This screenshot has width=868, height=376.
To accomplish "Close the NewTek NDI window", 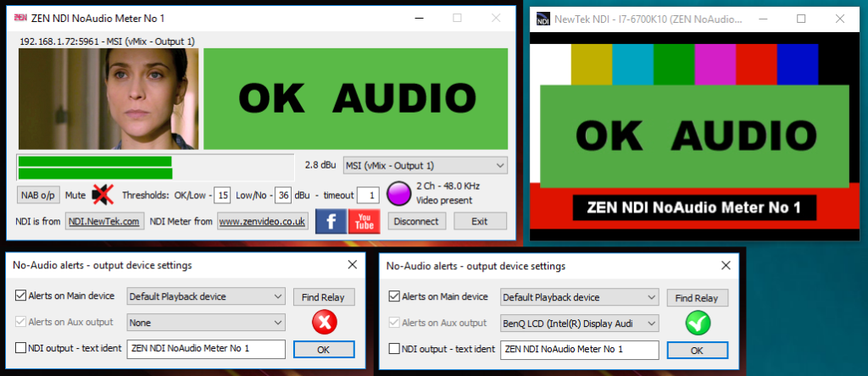I will pos(840,19).
